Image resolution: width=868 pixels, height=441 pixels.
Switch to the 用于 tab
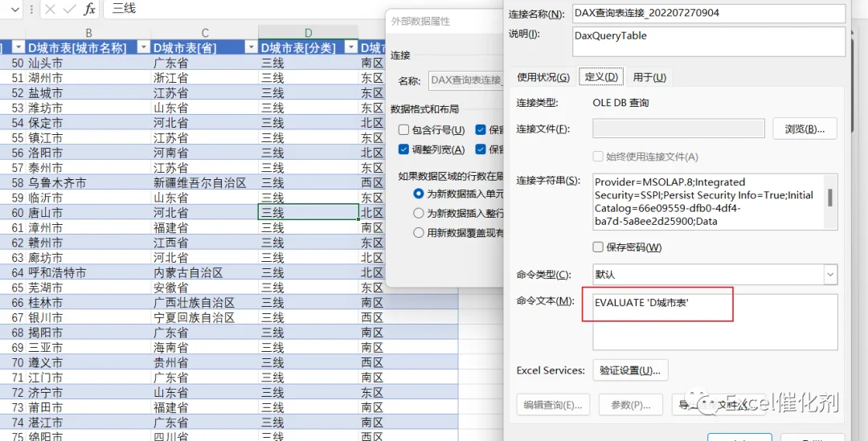tap(649, 77)
